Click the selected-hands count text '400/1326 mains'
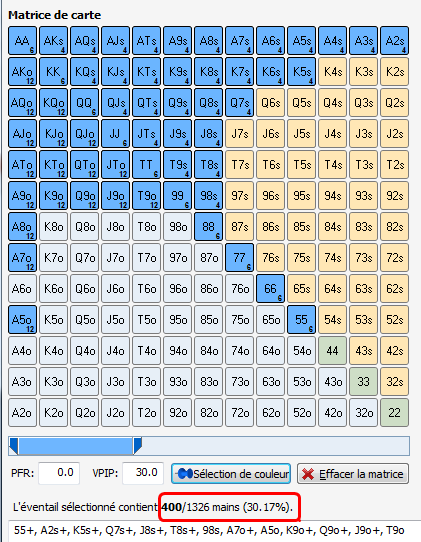The image size is (421, 542). [x=200, y=507]
